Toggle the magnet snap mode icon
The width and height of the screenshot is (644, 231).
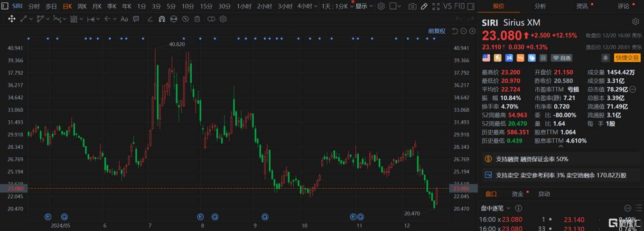[162, 19]
